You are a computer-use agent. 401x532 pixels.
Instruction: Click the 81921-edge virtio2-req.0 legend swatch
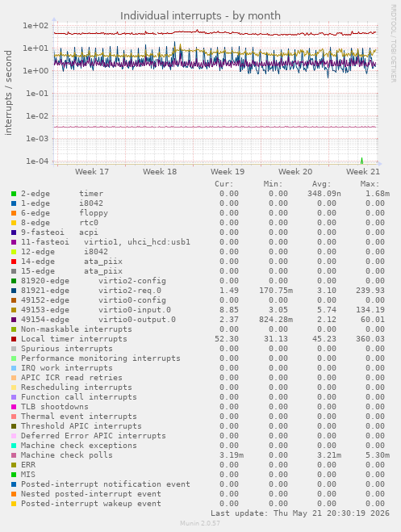pos(14,291)
